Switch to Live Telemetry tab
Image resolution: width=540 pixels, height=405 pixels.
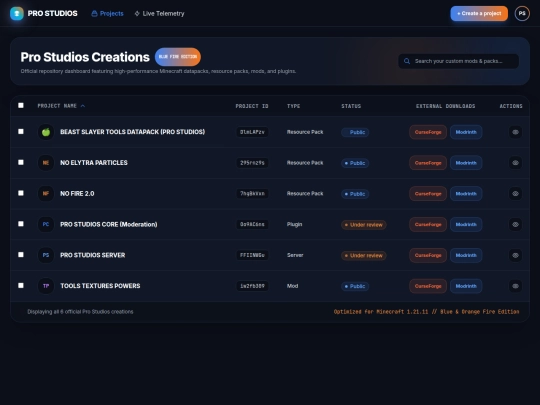point(159,13)
